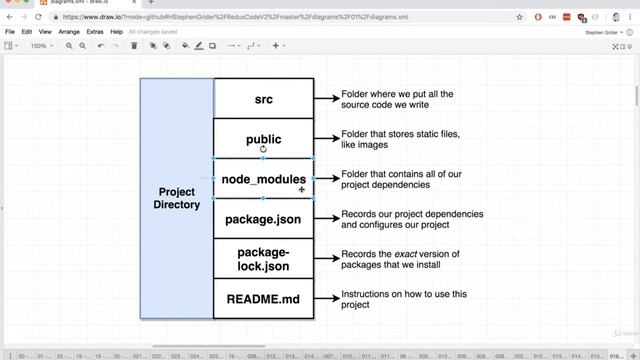Open the fill color bucket tool
This screenshot has width=640, height=360.
[x=185, y=46]
